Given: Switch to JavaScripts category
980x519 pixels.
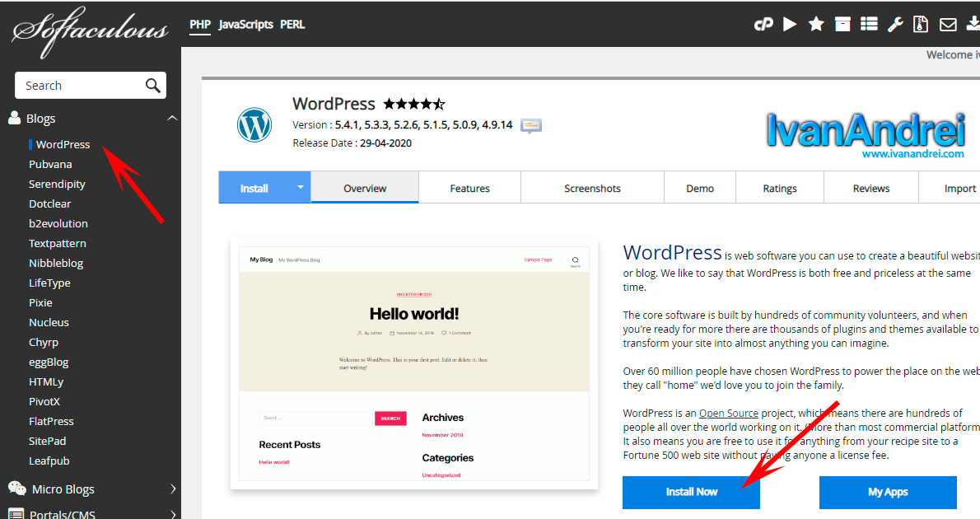Looking at the screenshot, I should pos(245,25).
